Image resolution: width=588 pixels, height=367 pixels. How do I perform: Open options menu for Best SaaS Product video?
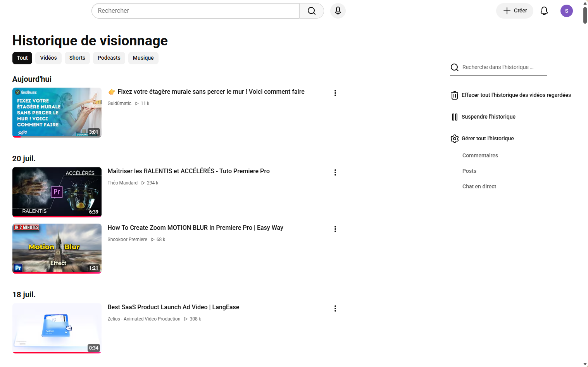tap(335, 308)
